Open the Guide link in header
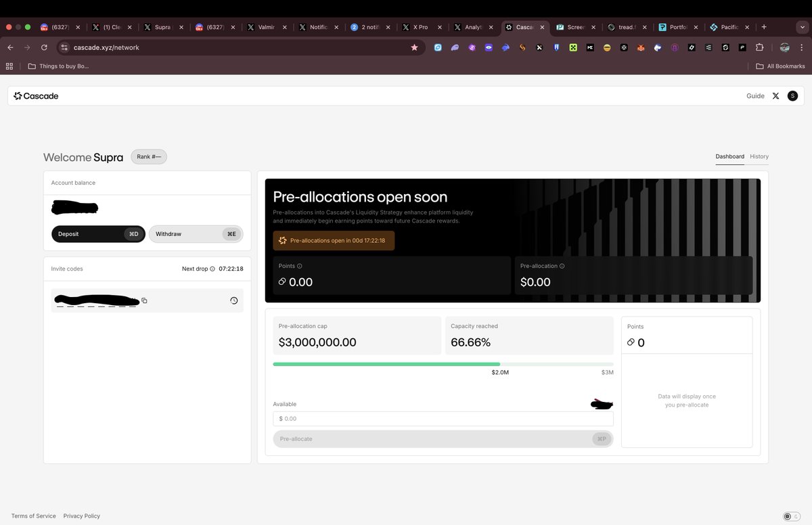This screenshot has height=525, width=812. (x=755, y=96)
